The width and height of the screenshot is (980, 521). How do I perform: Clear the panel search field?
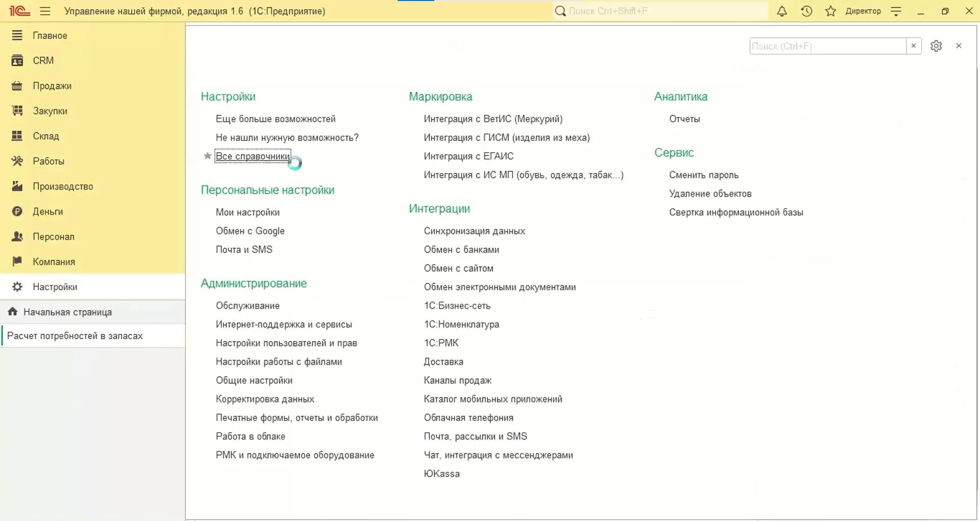click(x=914, y=46)
